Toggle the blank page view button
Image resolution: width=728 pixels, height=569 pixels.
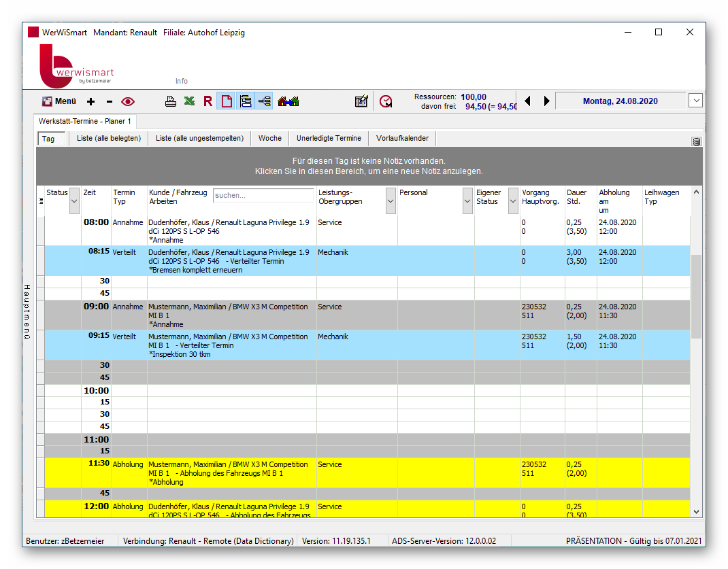[x=226, y=101]
